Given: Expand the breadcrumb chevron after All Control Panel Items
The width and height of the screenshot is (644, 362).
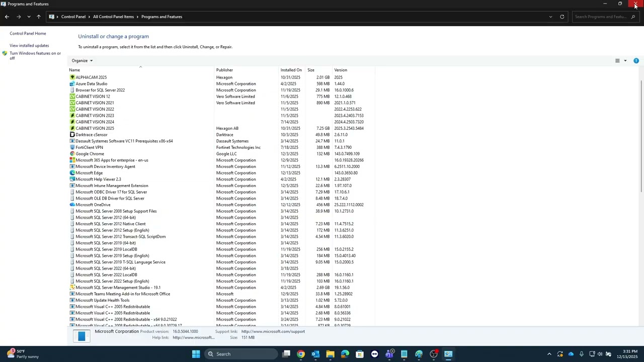Looking at the screenshot, I should [x=137, y=17].
